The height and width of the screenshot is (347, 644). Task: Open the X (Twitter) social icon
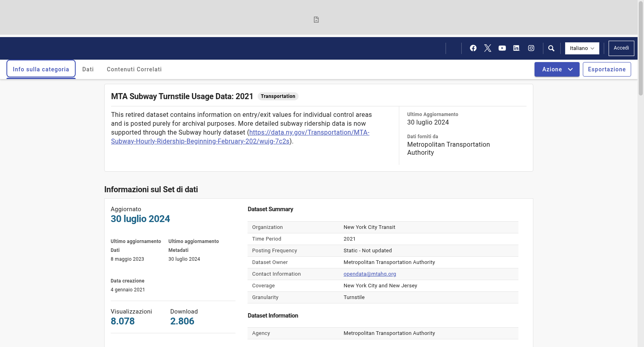[x=488, y=48]
